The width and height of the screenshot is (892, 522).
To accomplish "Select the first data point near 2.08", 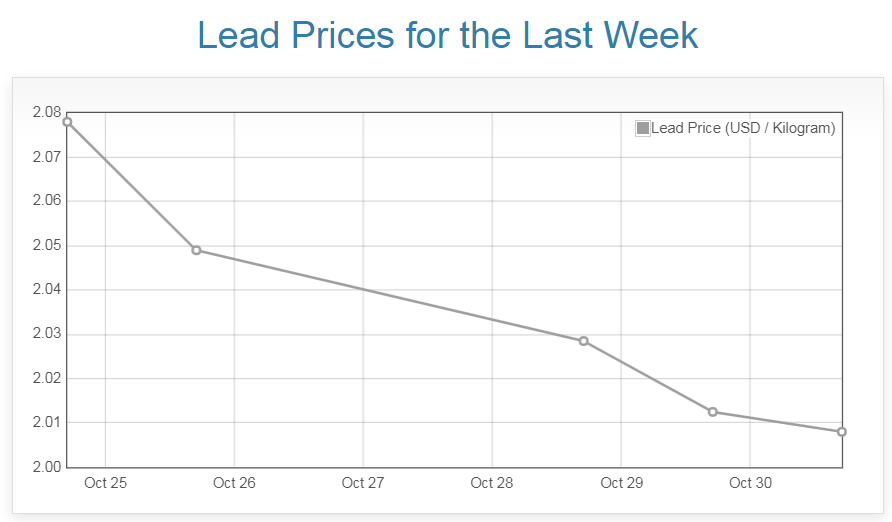I will (x=67, y=122).
